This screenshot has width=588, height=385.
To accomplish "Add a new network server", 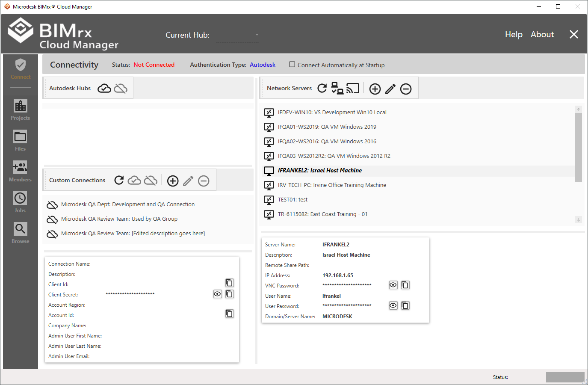I will coord(375,89).
